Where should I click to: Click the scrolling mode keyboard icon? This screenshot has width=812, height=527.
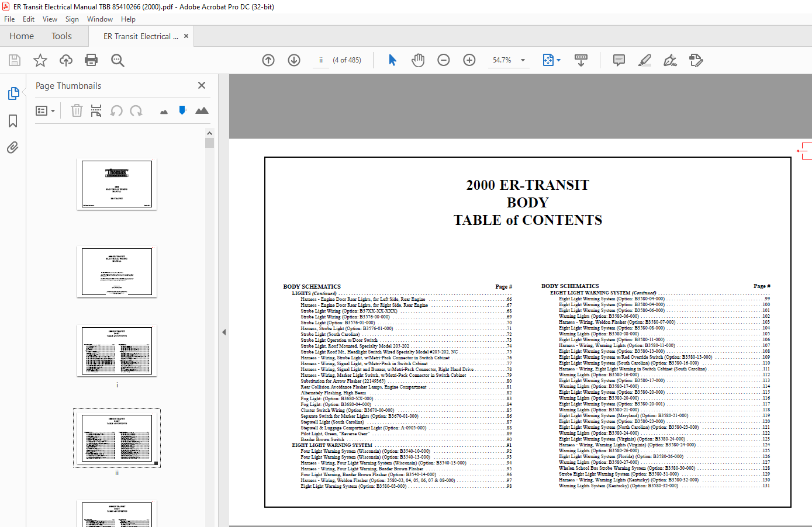pos(581,60)
